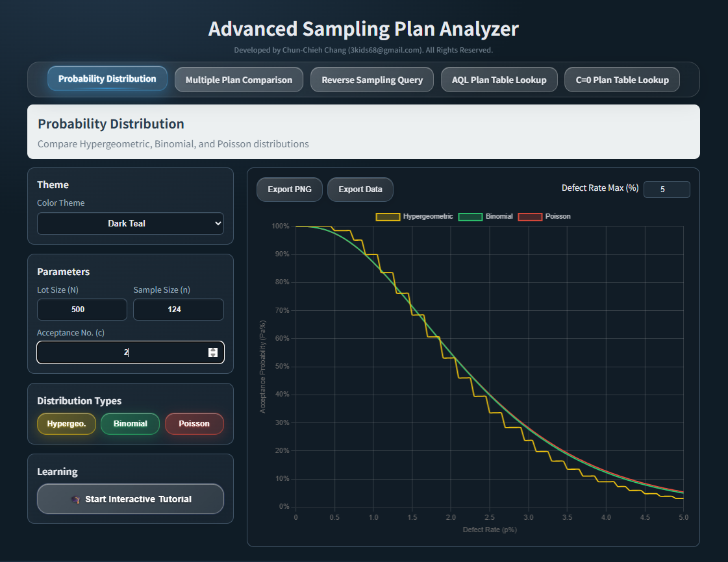Toggle the Binomial distribution type
This screenshot has height=562, width=728.
point(130,423)
